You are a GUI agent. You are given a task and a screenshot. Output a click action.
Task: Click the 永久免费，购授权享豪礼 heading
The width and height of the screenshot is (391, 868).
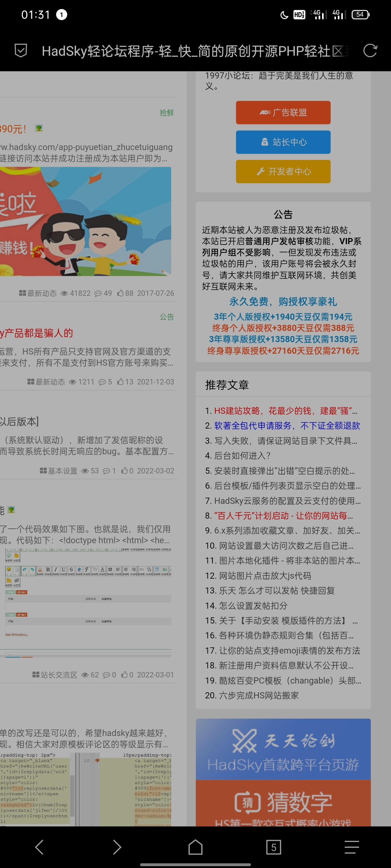(x=283, y=302)
